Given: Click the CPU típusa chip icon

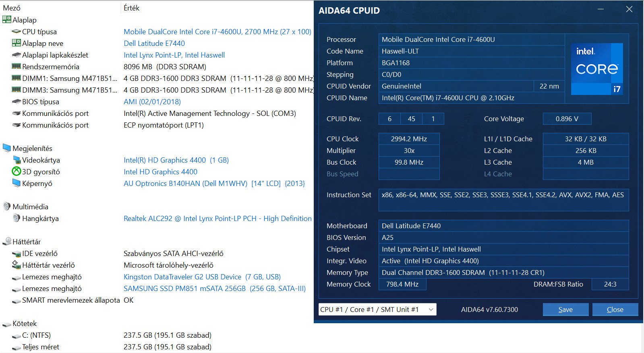Looking at the screenshot, I should click(x=17, y=31).
